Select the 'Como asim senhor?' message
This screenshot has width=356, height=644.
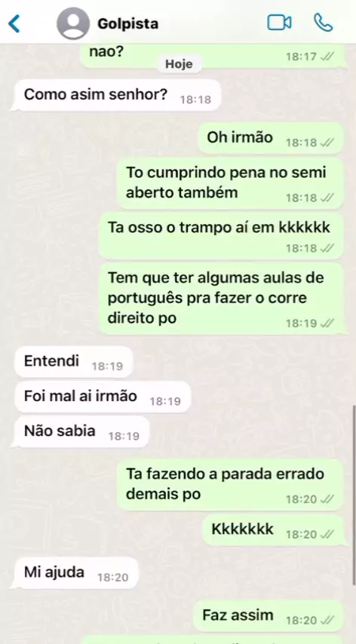(x=118, y=95)
